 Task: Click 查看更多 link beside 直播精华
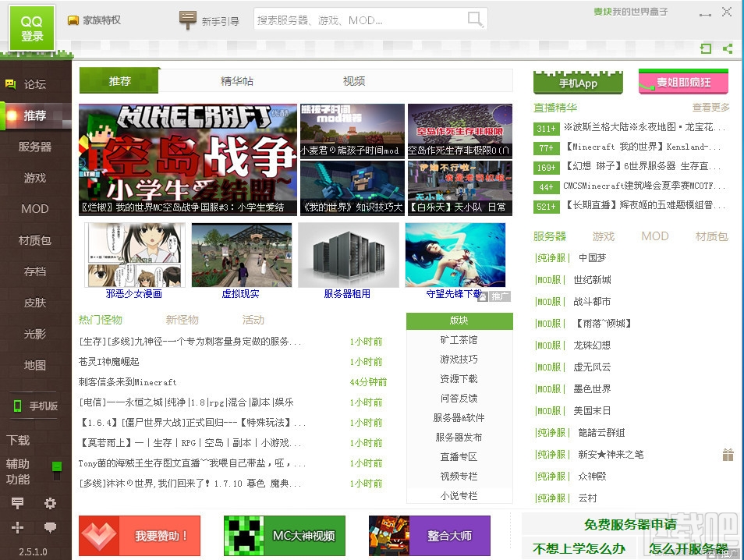[710, 108]
